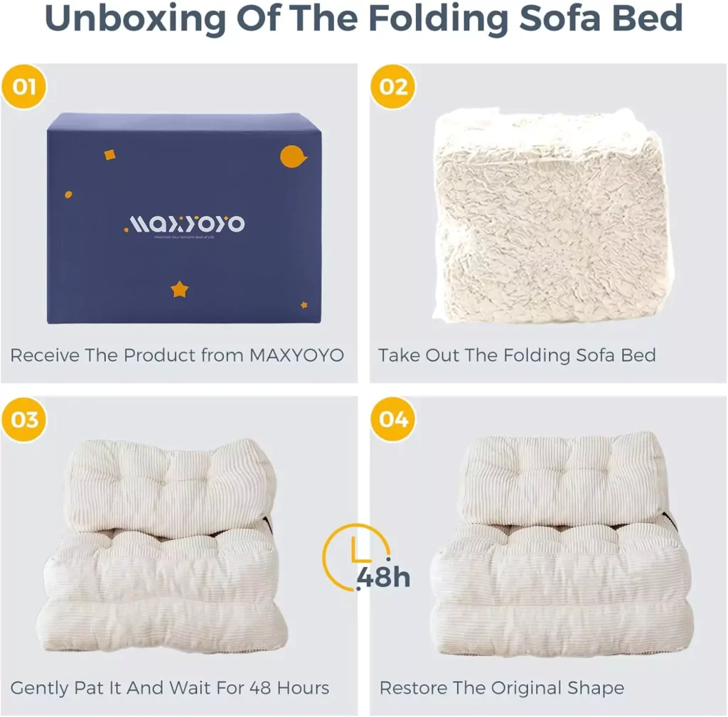This screenshot has width=728, height=717.
Task: Click the "Gently Pat It And Wait For 48 Hours" caption
Action: click(x=170, y=688)
